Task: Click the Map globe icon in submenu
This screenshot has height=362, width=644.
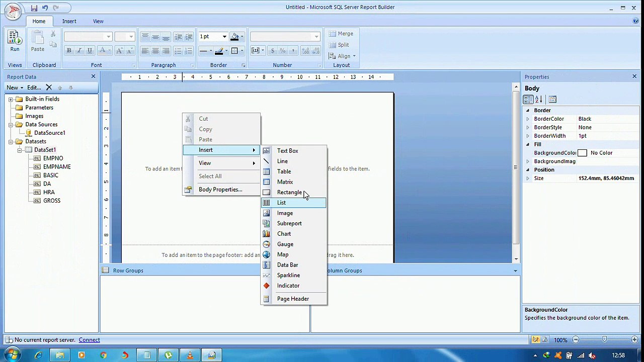Action: click(x=266, y=254)
